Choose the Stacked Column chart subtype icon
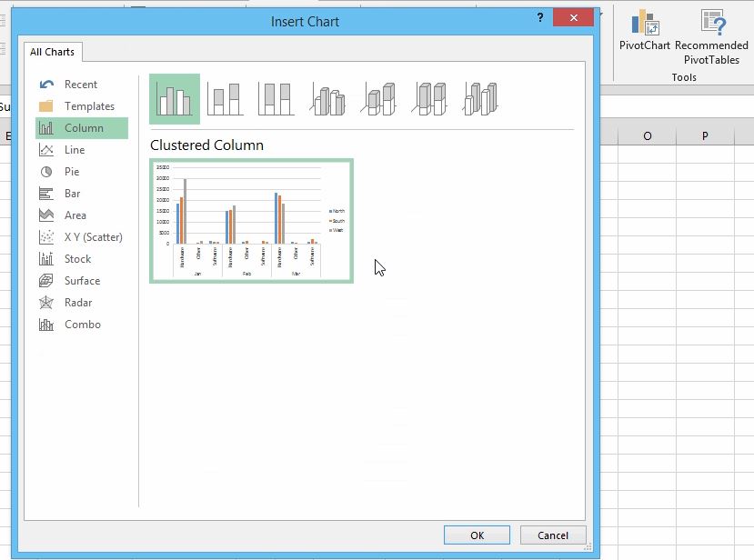 (x=225, y=98)
